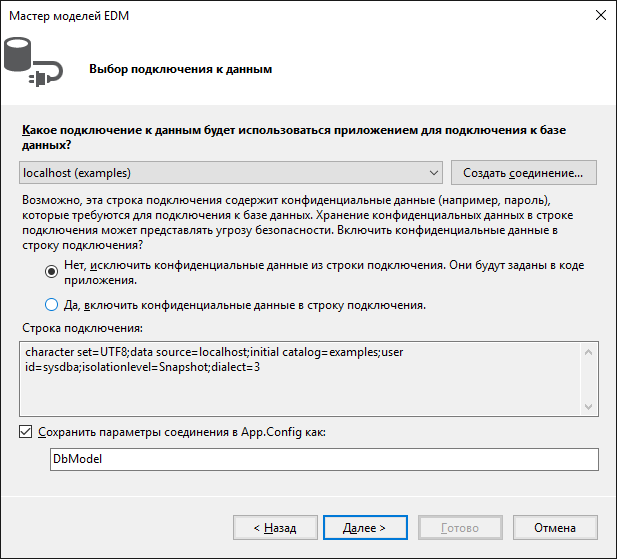The width and height of the screenshot is (617, 559).
Task: Cancel the wizard with Отмена
Action: pyautogui.click(x=554, y=527)
